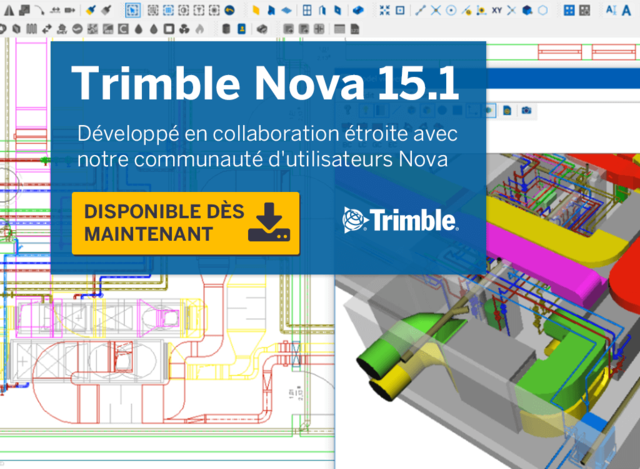640x469 pixels.
Task: Click the endpoint line snap icon
Action: [420, 11]
